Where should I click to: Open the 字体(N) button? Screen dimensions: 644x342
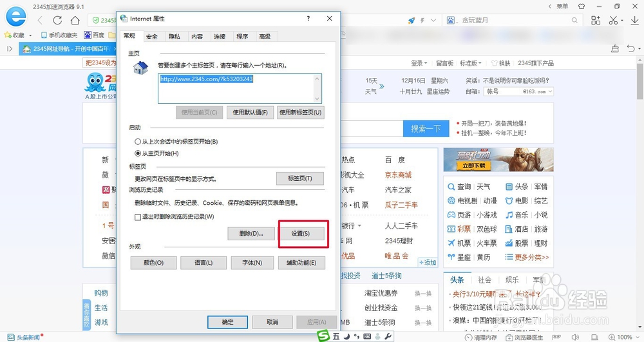tap(252, 263)
